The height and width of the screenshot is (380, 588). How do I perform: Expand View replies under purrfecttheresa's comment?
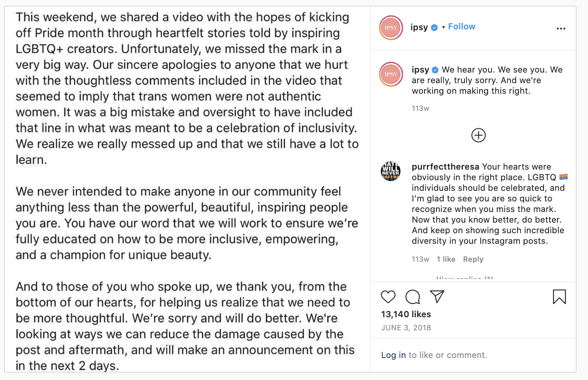(465, 278)
